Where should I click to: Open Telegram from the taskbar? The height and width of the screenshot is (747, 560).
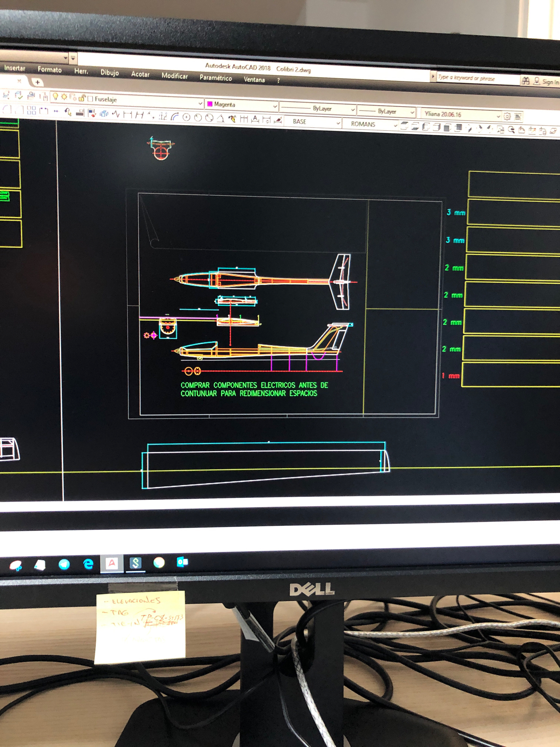(x=64, y=564)
